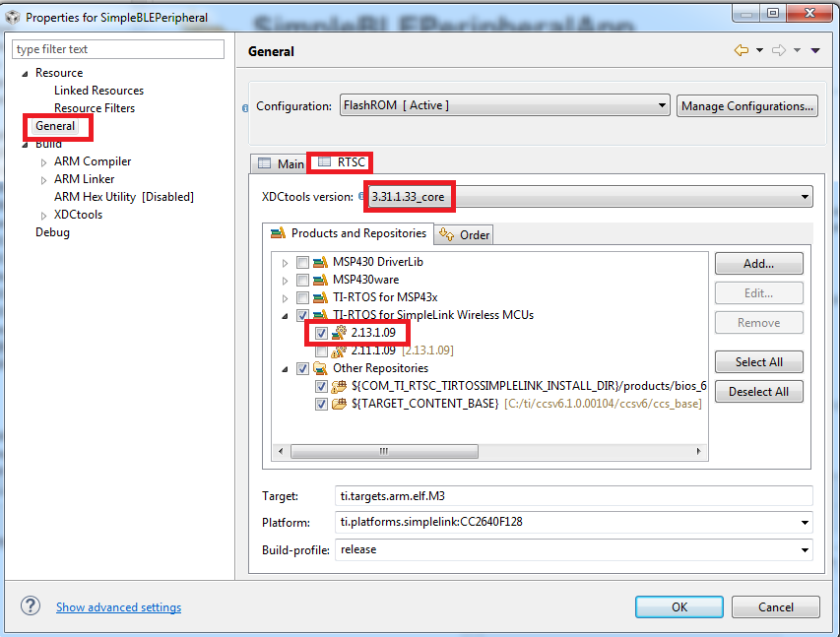Expand the MSP430 DriverLib product node

285,263
